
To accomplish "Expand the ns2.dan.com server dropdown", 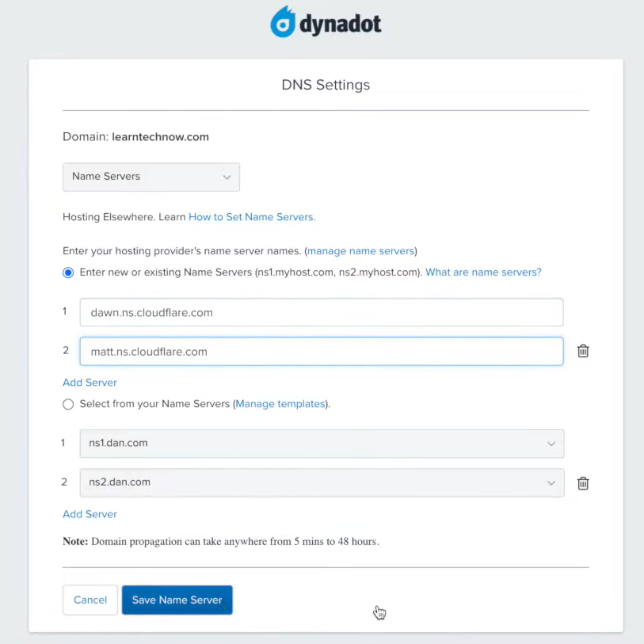I will tap(322, 482).
